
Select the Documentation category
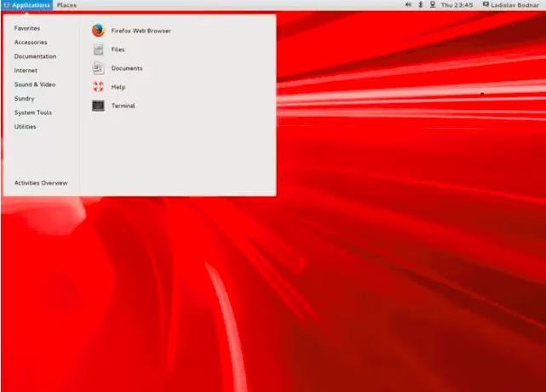[35, 56]
